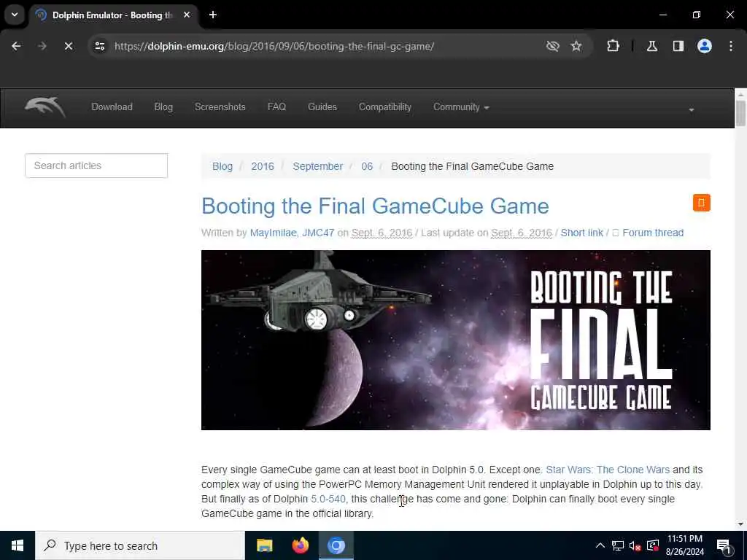
Task: Click the Dolphin logo in the navbar
Action: pyautogui.click(x=44, y=106)
